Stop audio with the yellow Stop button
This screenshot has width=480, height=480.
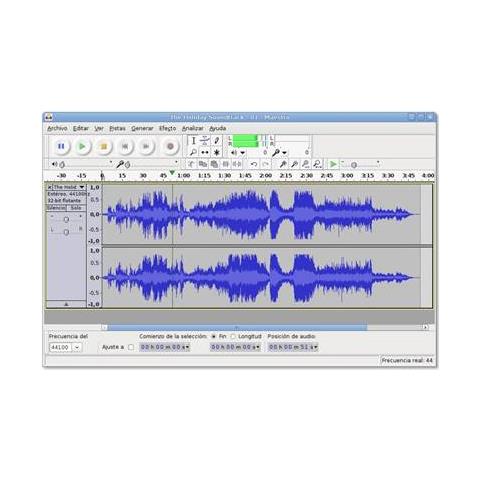(x=104, y=146)
